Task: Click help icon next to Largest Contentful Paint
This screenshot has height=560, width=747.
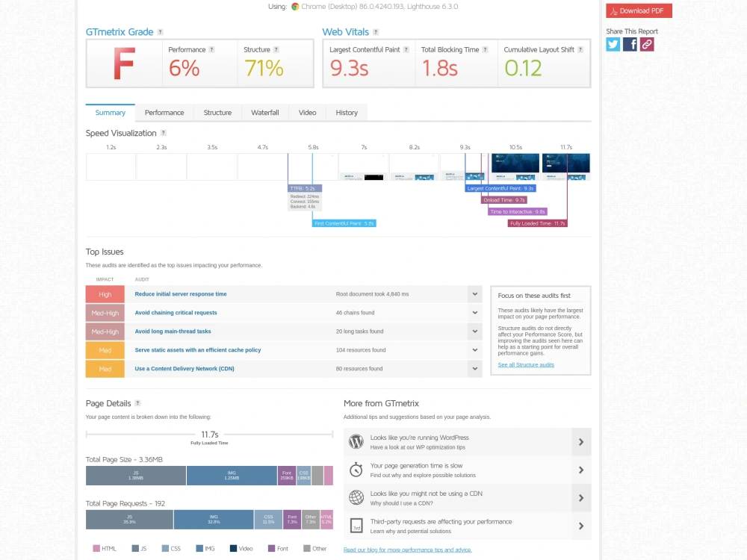Action: coord(406,49)
